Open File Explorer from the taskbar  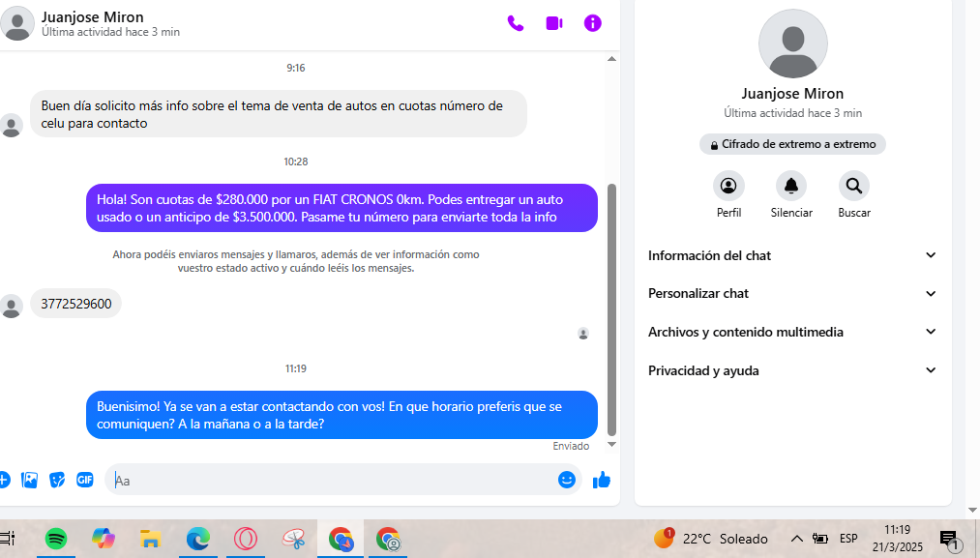coord(151,539)
